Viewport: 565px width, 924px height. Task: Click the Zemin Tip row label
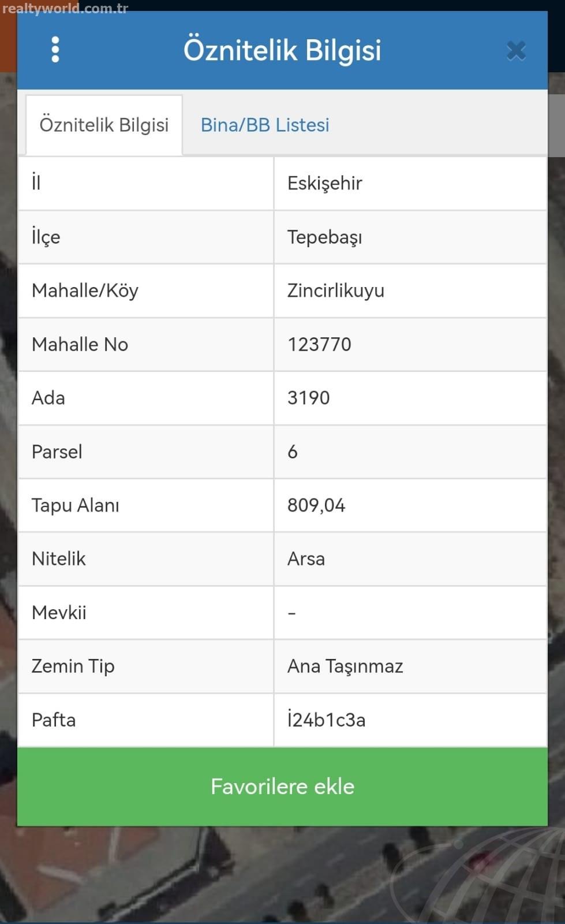73,666
